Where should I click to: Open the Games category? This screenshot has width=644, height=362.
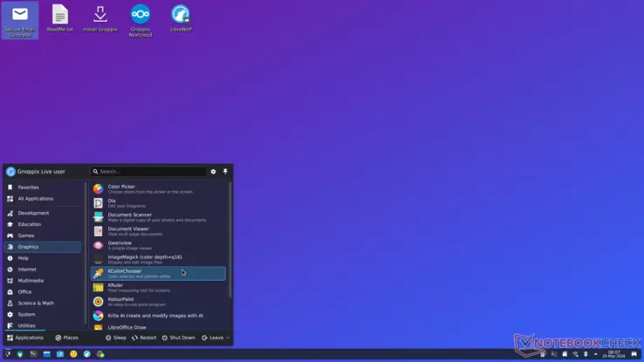[x=42, y=236]
